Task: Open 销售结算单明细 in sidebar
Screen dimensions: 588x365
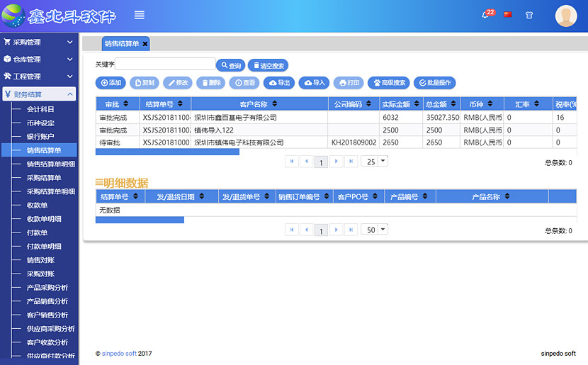Action: pos(50,164)
